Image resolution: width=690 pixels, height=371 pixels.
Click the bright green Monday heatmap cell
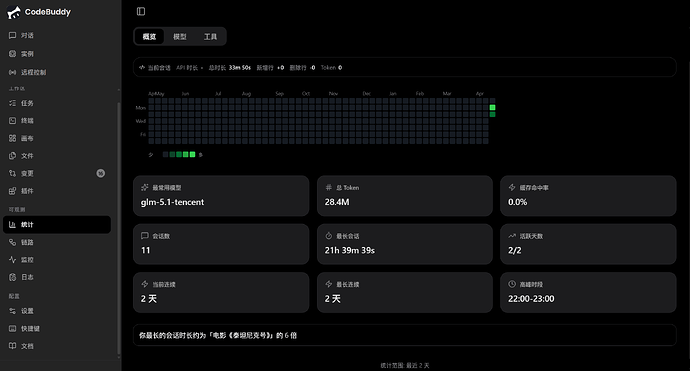click(x=492, y=107)
